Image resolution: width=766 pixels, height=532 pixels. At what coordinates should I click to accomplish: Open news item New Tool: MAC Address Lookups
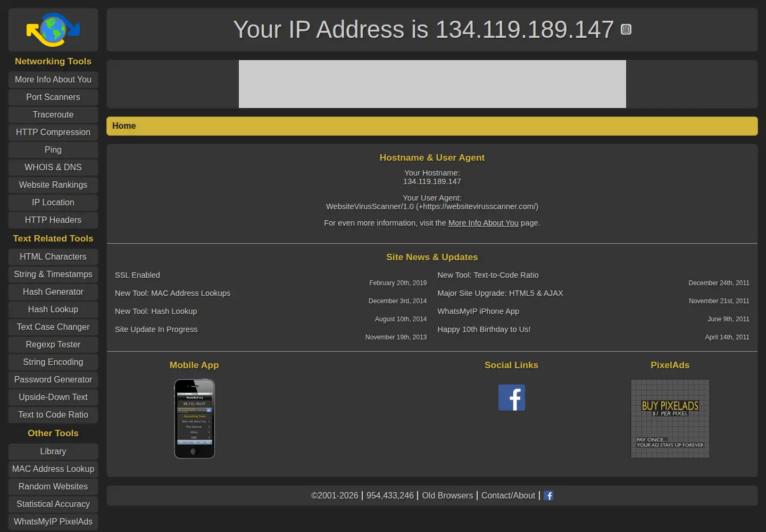click(172, 293)
